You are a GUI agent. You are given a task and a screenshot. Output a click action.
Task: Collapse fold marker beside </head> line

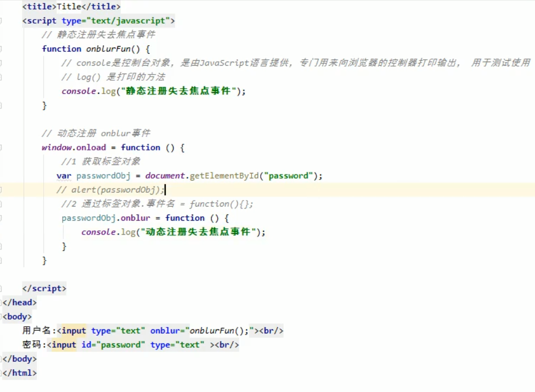click(x=1, y=303)
